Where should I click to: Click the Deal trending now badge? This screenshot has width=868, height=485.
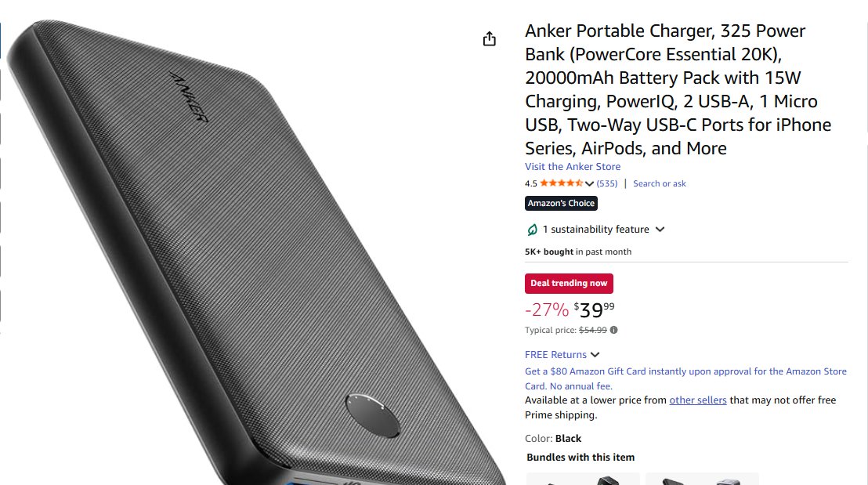coord(569,283)
